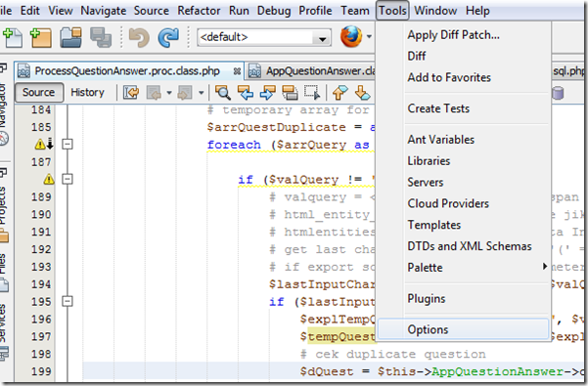Collapse the fold marker at if ($valQuery line

pos(68,179)
